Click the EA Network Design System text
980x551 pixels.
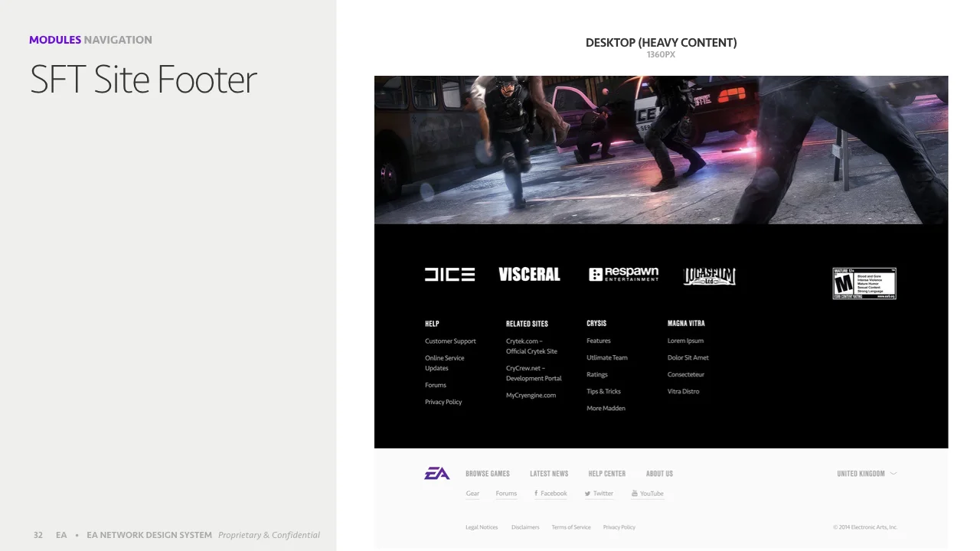[x=149, y=535]
